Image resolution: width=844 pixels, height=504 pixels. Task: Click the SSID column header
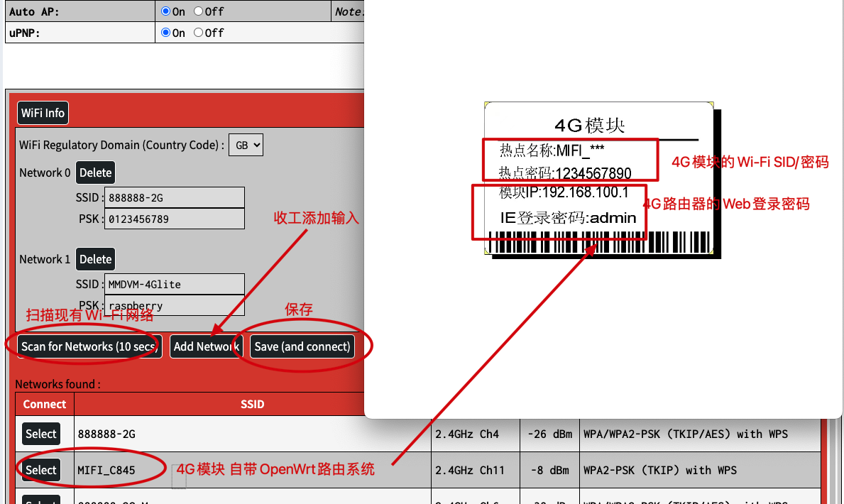coord(253,405)
